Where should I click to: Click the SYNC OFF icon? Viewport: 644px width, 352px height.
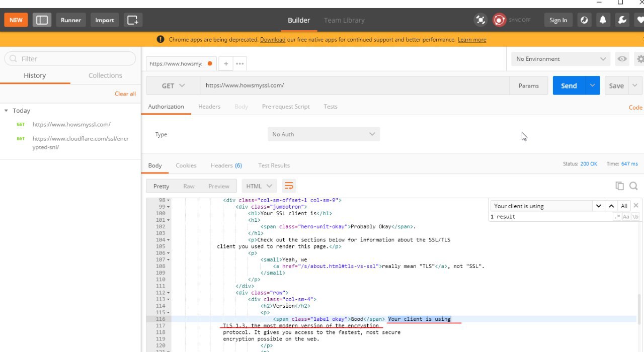(499, 20)
